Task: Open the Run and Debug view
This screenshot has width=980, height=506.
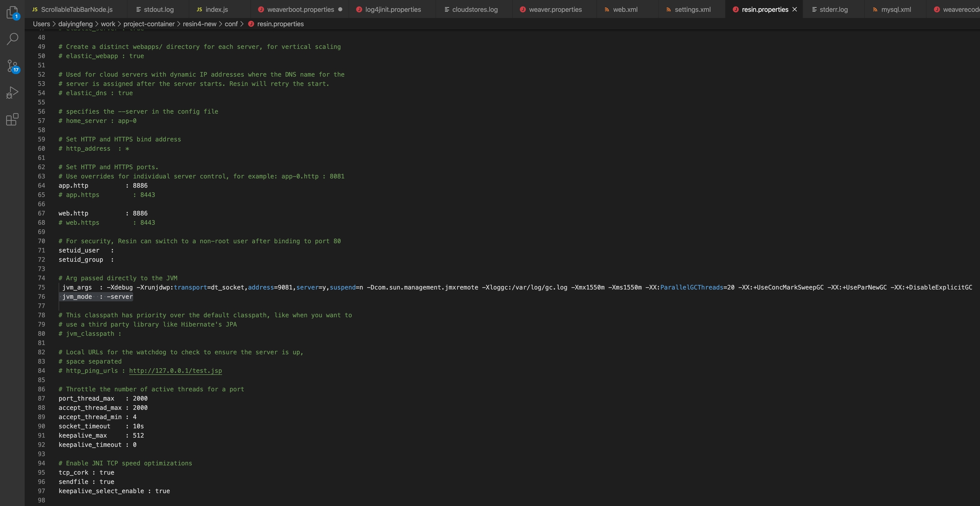Action: click(x=12, y=92)
